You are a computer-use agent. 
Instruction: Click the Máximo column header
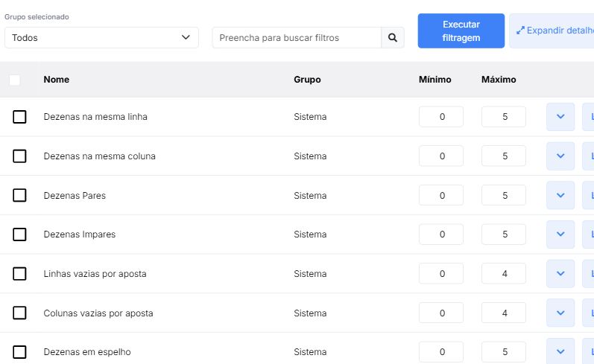point(499,80)
